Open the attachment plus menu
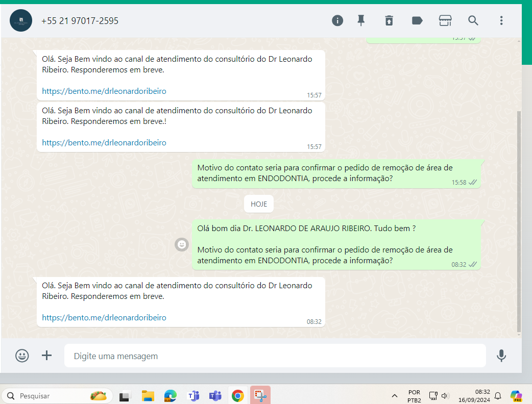532x404 pixels. (x=47, y=356)
